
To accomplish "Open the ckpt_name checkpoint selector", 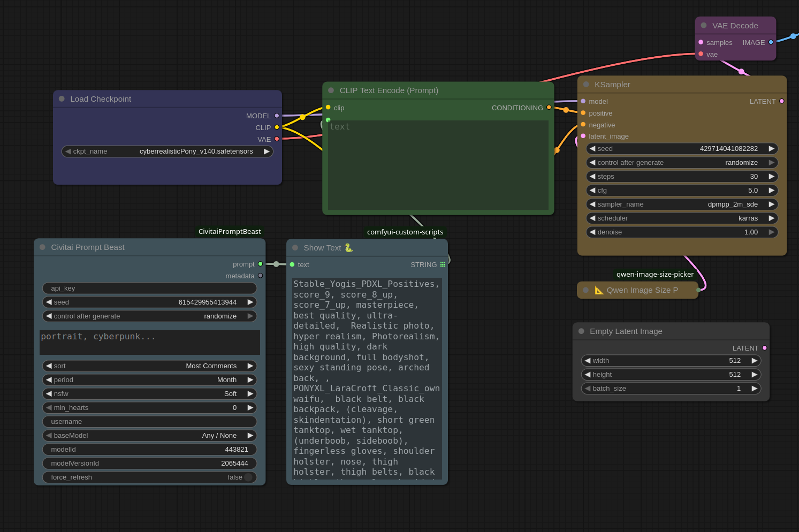I will pyautogui.click(x=168, y=151).
